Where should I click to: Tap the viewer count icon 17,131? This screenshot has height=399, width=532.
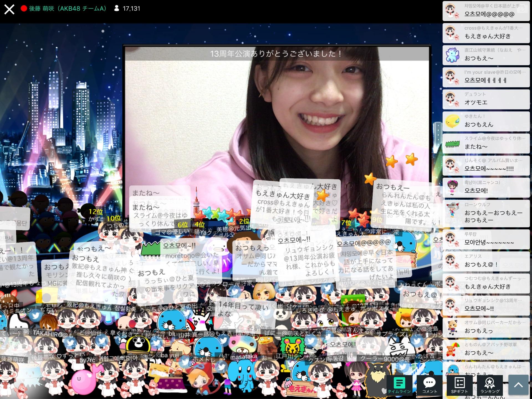click(x=117, y=9)
